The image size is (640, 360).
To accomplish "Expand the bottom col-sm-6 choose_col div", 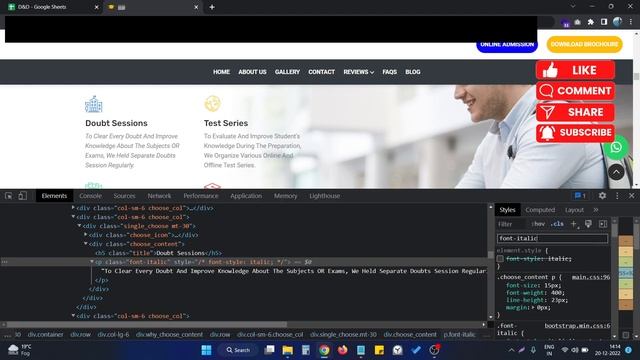I will pyautogui.click(x=73, y=316).
